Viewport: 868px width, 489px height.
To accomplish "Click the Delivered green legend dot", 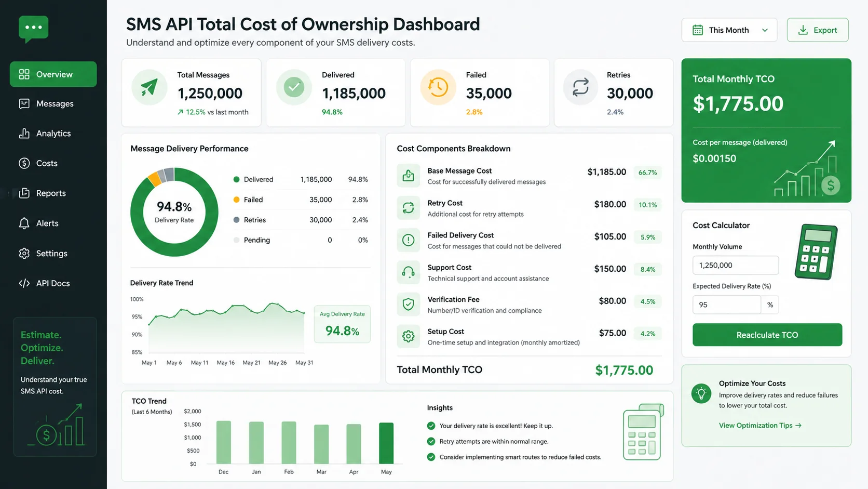I will 236,179.
